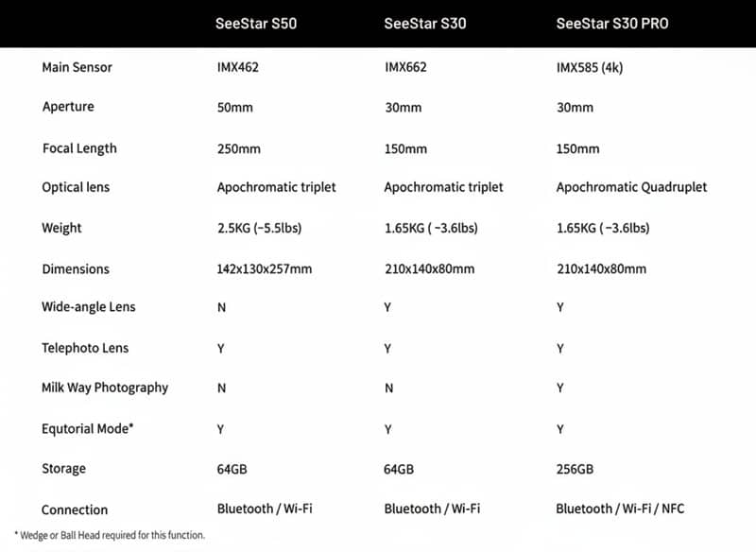Viewport: 756px width, 552px height.
Task: Click the 250mm focal length value
Action: (238, 148)
